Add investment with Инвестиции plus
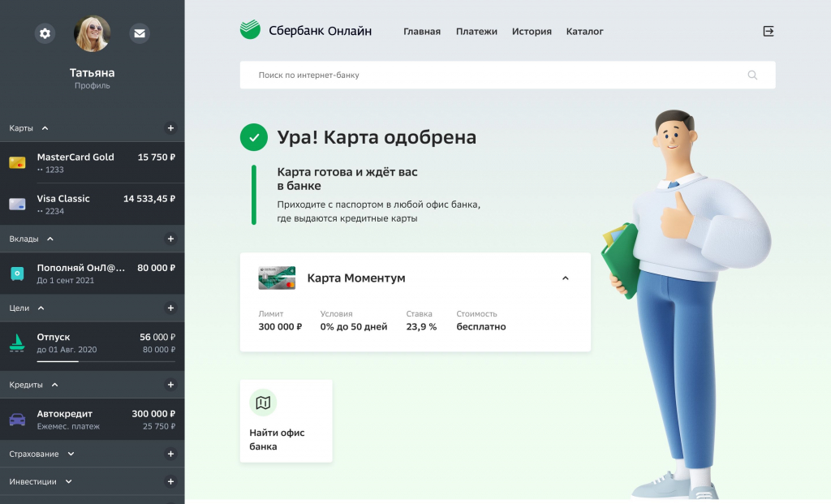This screenshot has height=504, width=831. tap(170, 482)
